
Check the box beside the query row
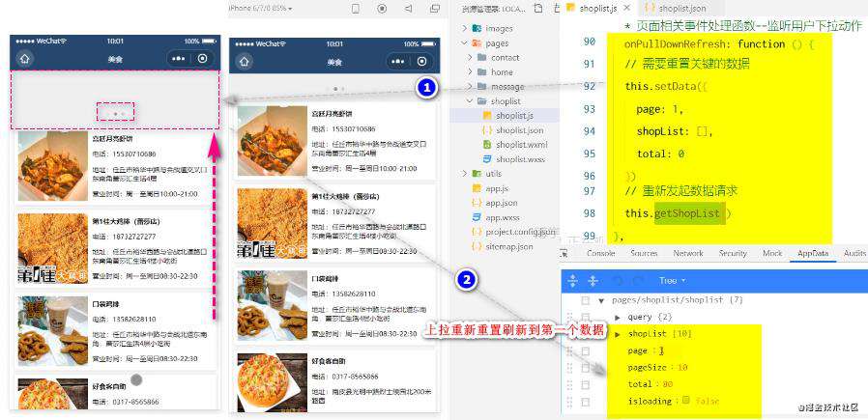tap(585, 318)
